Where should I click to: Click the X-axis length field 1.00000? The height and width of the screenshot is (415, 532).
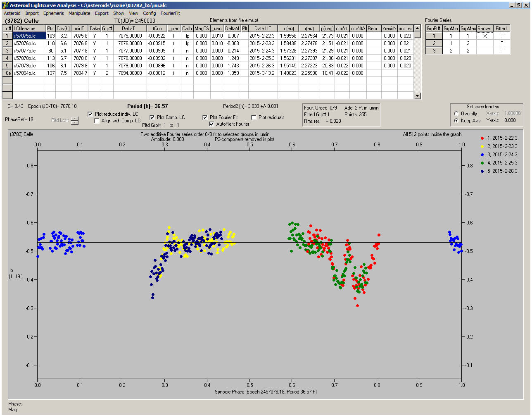[x=513, y=113]
